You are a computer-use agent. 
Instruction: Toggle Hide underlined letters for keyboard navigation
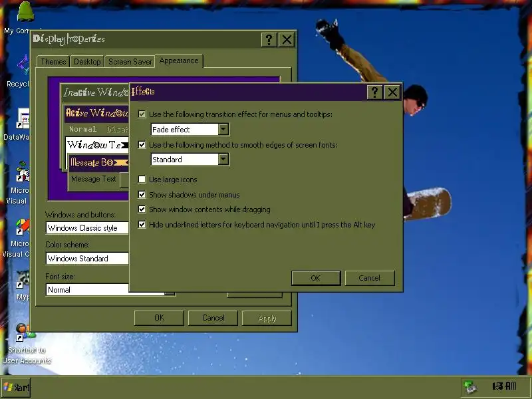pyautogui.click(x=142, y=224)
